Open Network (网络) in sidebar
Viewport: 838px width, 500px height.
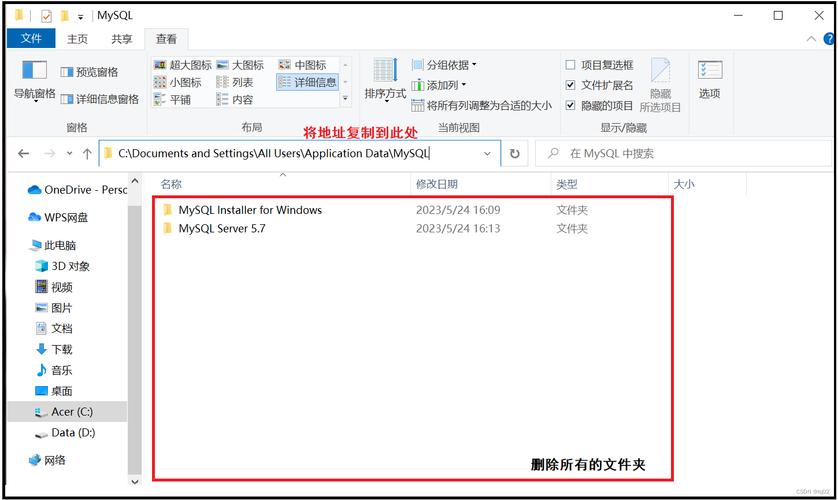47,460
